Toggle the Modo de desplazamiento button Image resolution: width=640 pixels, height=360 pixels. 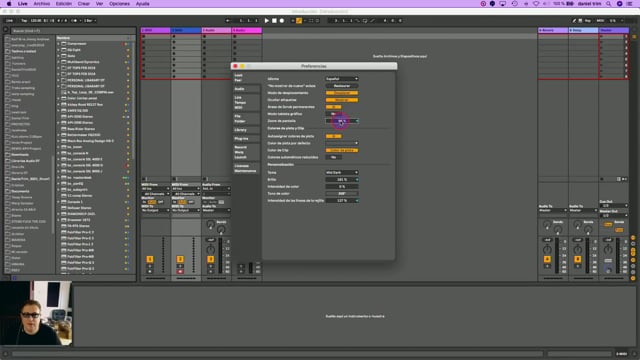pos(342,93)
